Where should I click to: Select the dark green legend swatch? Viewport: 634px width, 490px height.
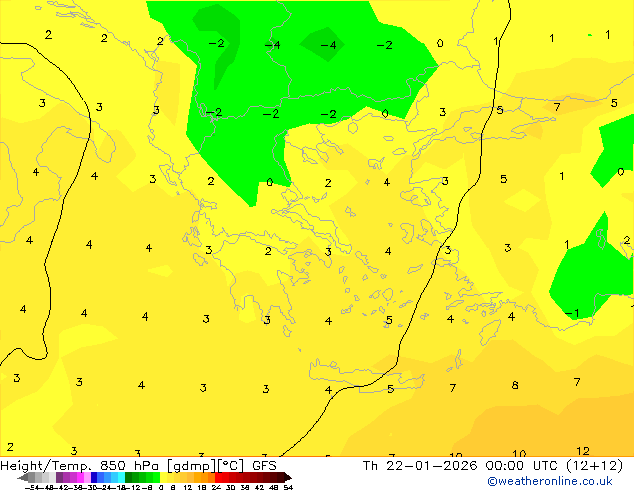click(x=128, y=477)
